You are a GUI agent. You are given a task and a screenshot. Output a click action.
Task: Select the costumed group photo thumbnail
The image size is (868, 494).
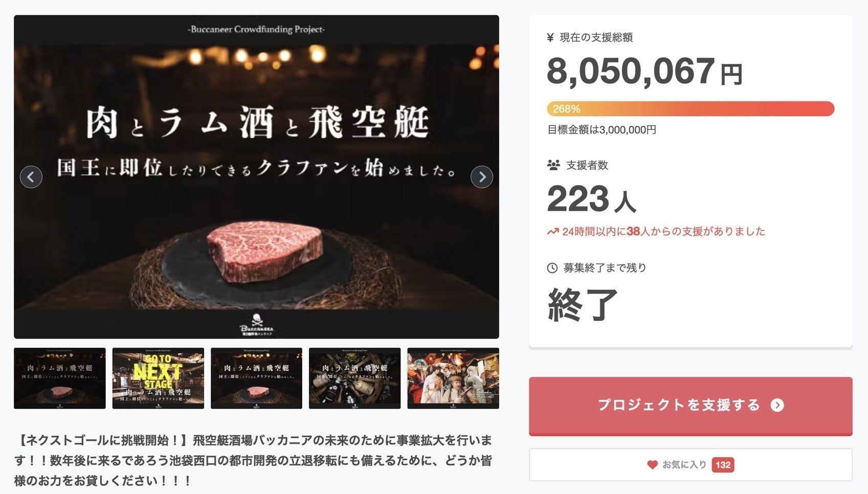tap(453, 378)
